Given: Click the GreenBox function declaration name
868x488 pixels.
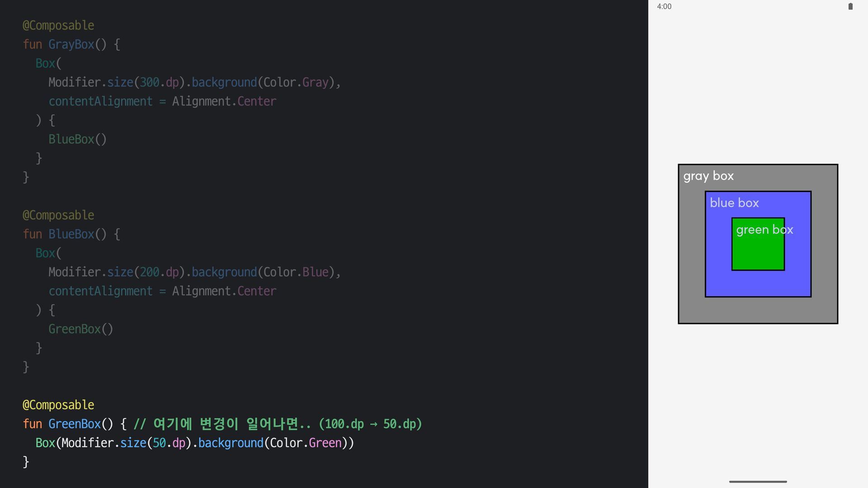Looking at the screenshot, I should coord(74,424).
